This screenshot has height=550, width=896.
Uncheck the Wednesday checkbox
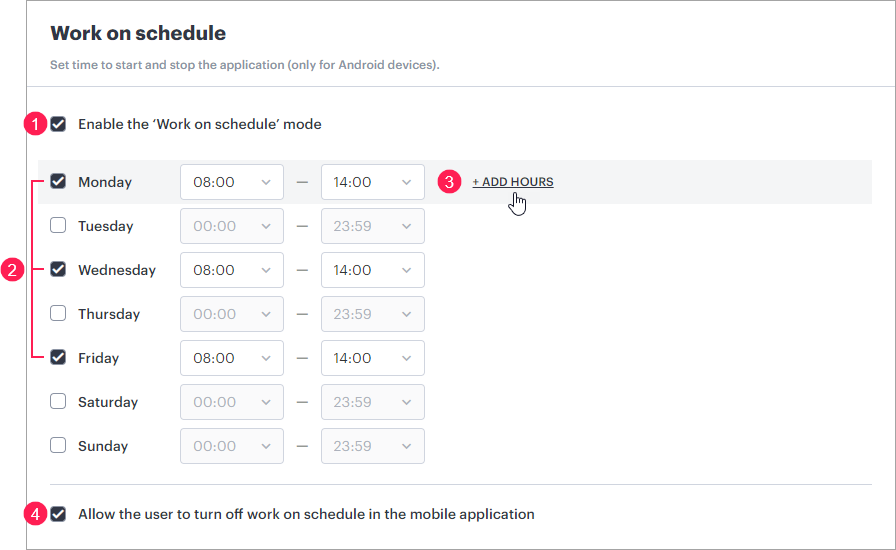tap(59, 270)
